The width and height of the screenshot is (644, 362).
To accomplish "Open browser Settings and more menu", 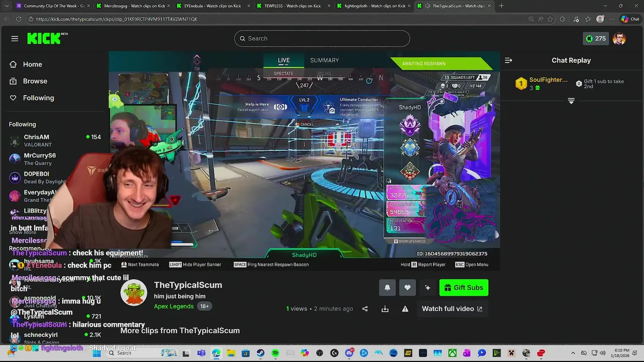I will (x=612, y=19).
